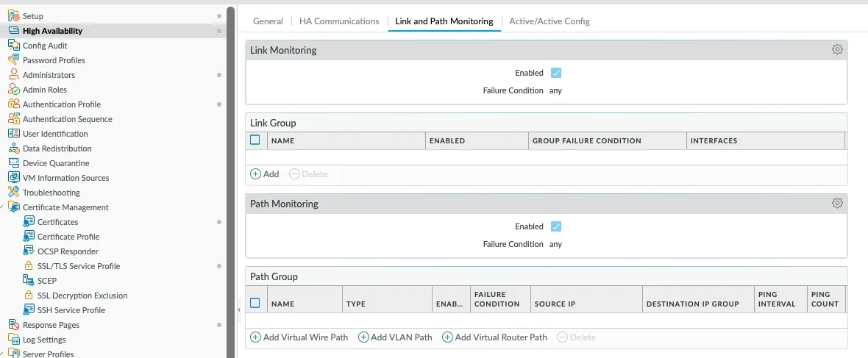Select the Link and Path Monitoring tab

point(444,21)
